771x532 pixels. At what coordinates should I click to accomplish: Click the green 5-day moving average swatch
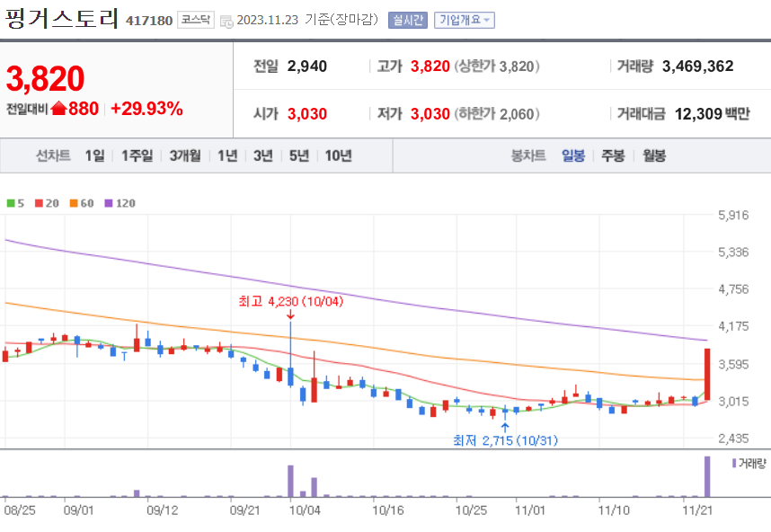coord(11,203)
